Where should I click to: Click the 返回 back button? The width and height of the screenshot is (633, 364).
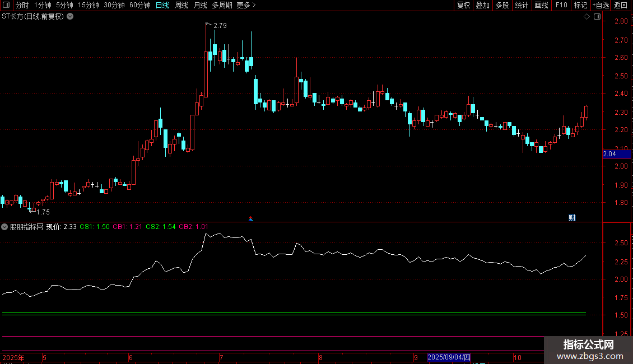pos(621,5)
